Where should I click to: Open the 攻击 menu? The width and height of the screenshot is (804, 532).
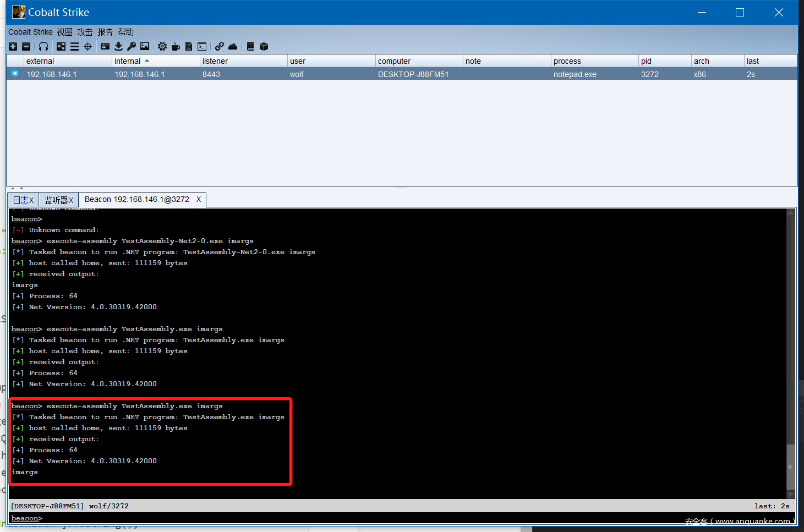85,32
